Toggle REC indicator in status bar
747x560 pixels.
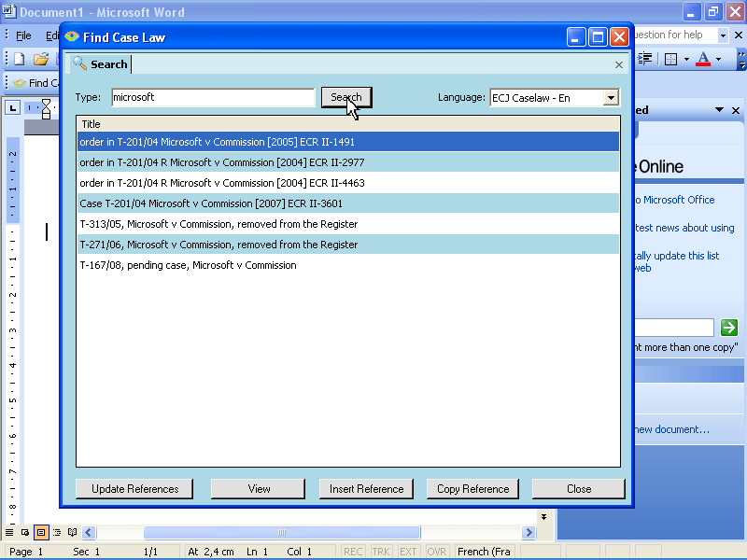click(353, 552)
